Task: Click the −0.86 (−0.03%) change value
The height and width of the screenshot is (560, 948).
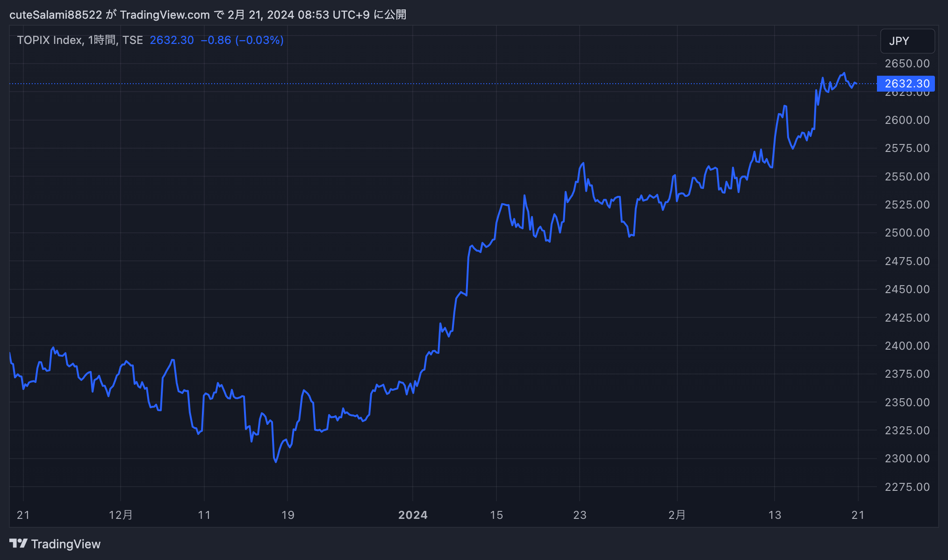Action: click(x=242, y=40)
